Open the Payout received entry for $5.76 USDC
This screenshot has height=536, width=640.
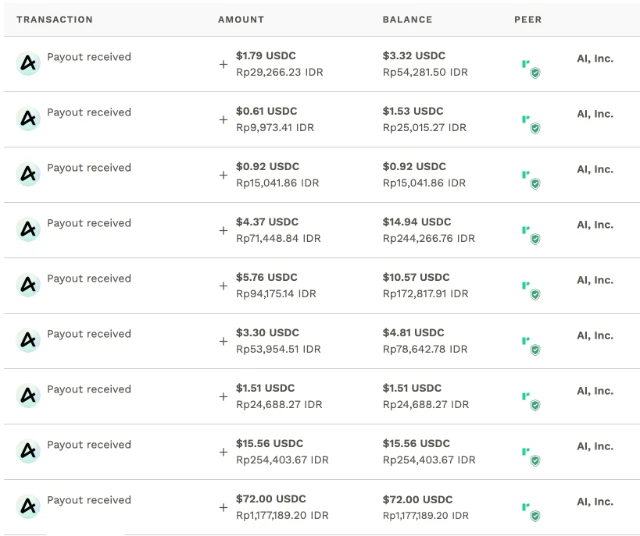tap(89, 279)
